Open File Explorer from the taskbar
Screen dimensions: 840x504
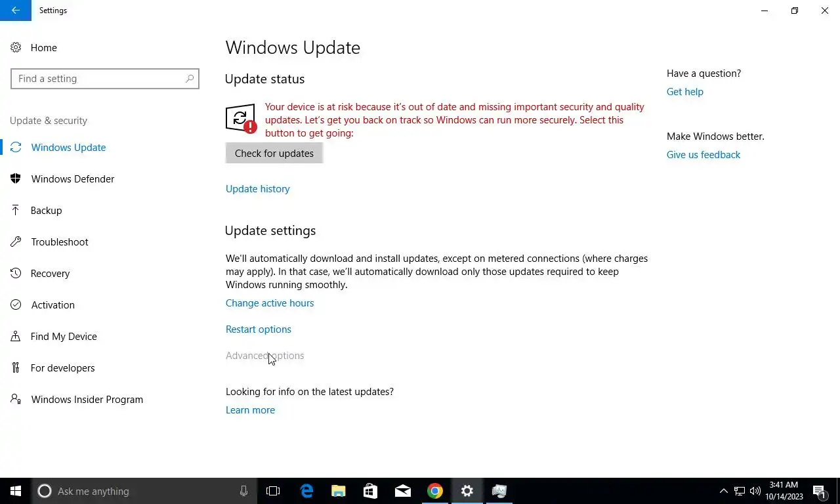point(339,491)
